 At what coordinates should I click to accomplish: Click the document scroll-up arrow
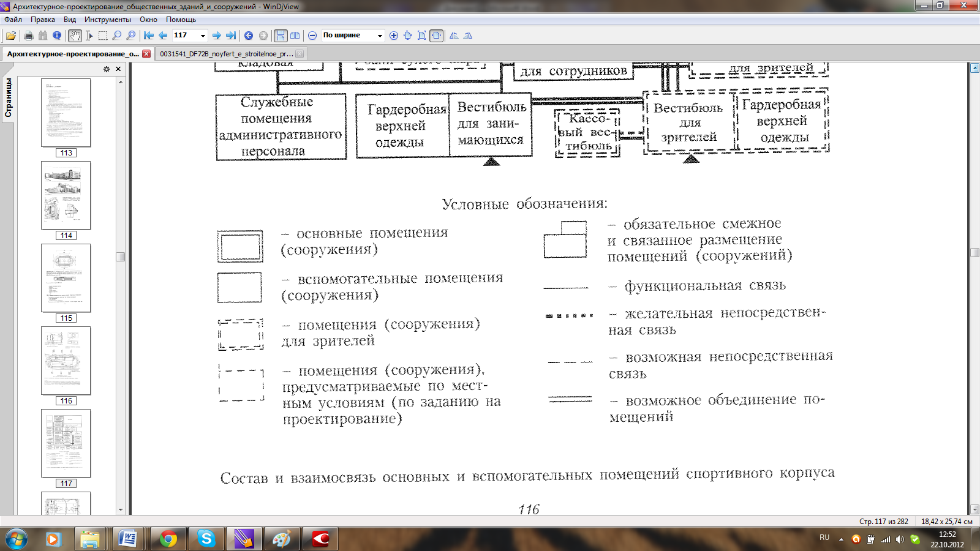click(x=975, y=68)
